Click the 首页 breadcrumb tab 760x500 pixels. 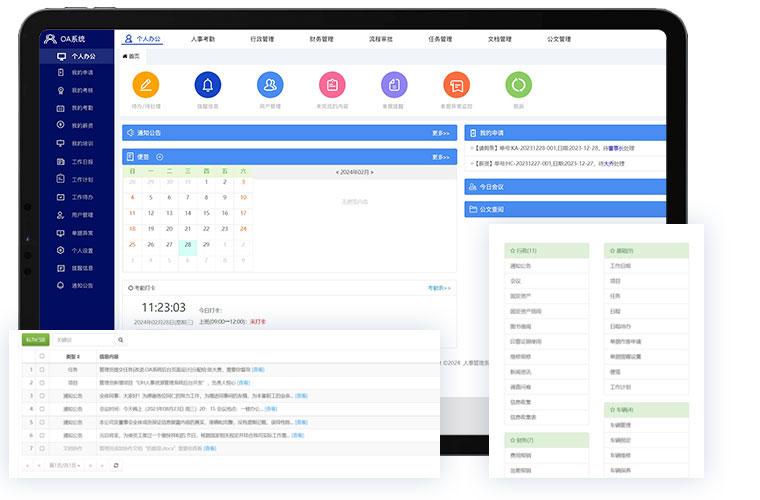click(x=131, y=56)
